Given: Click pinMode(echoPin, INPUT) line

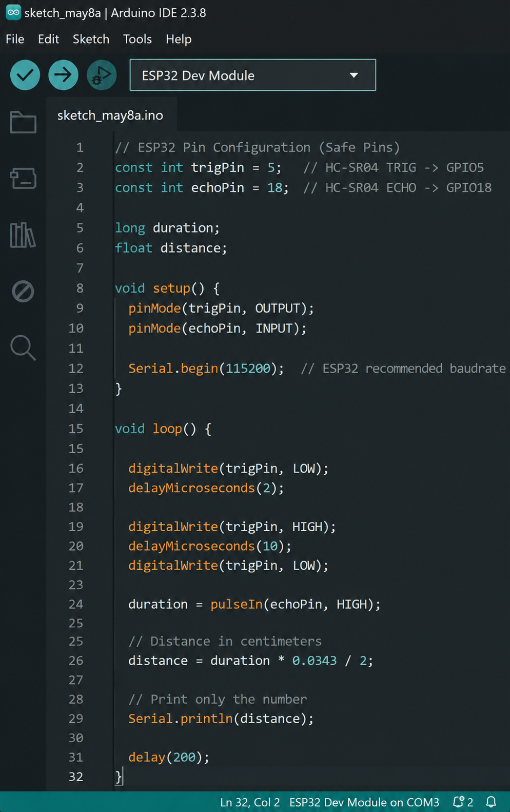Looking at the screenshot, I should point(218,328).
